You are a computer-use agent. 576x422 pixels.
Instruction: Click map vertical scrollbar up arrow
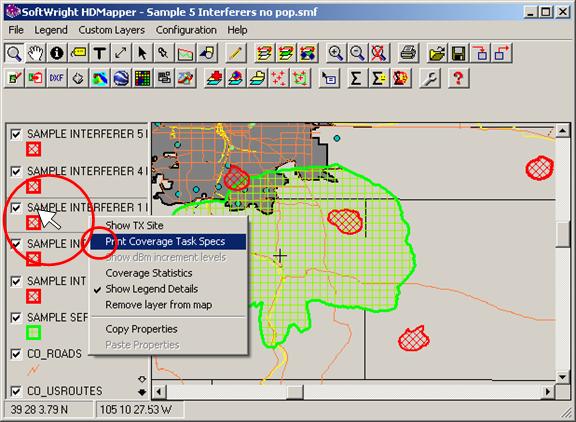tap(562, 130)
